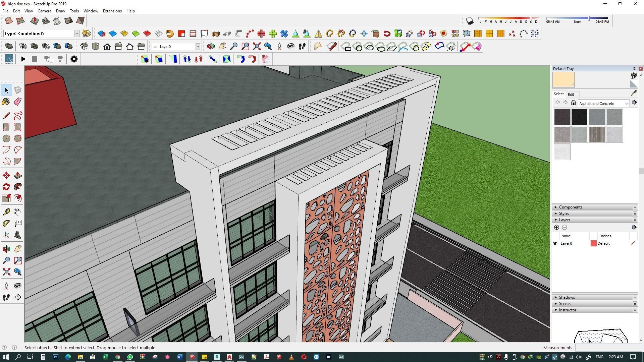Select the Protractor tool
This screenshot has width=644, height=362.
(x=6, y=223)
